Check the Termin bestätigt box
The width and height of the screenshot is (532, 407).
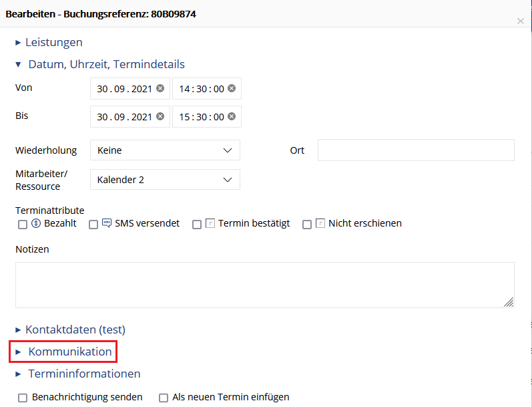coord(197,225)
